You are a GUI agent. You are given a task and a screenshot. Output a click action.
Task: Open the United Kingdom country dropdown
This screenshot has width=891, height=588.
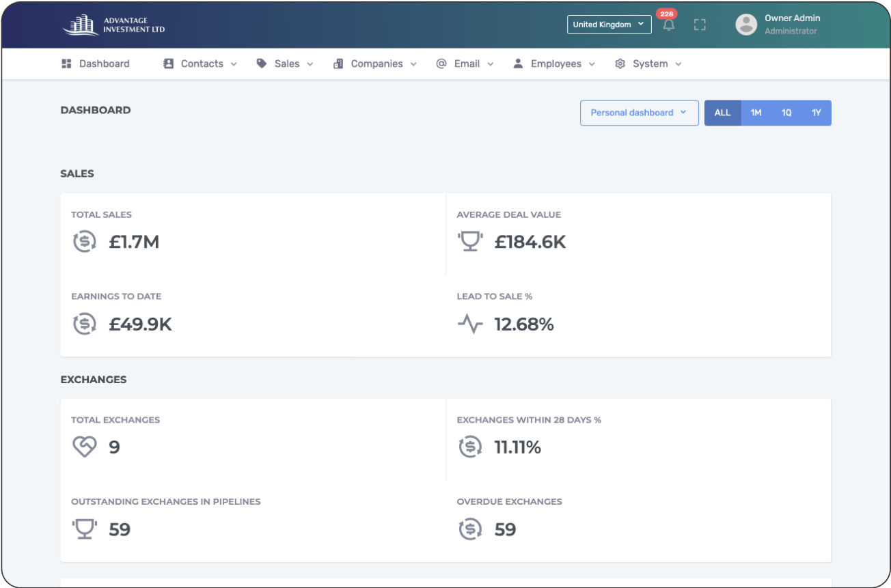coord(609,25)
